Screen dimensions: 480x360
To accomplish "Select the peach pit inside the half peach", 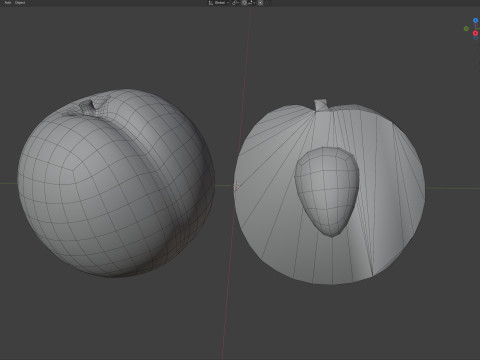I will click(x=327, y=192).
